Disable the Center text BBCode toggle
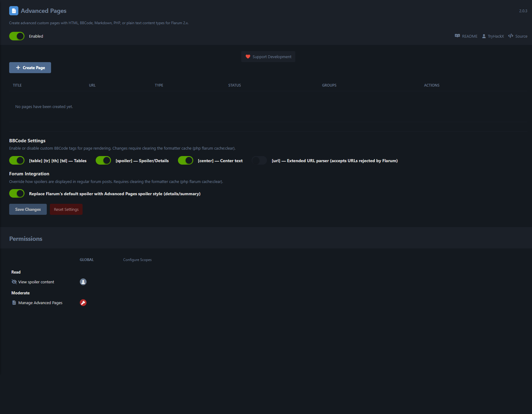The image size is (532, 414). click(x=186, y=160)
